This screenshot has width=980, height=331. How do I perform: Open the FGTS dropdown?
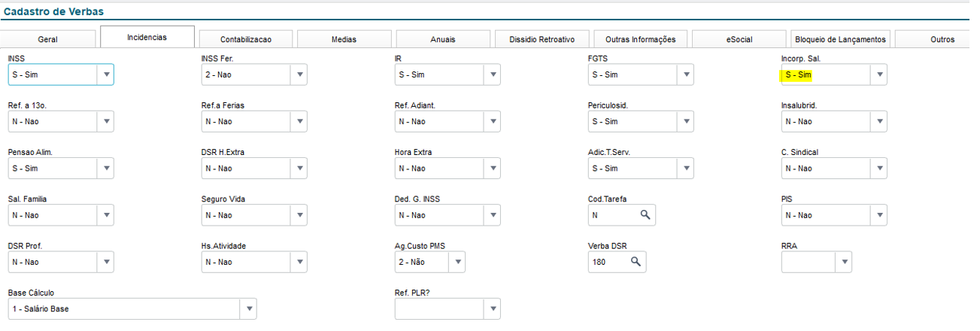point(686,74)
